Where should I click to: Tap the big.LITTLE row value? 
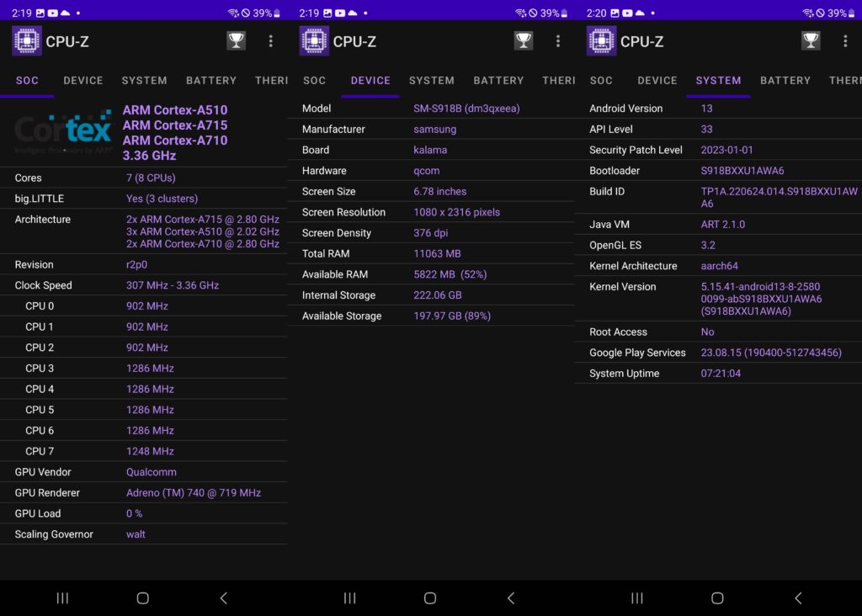coord(162,199)
